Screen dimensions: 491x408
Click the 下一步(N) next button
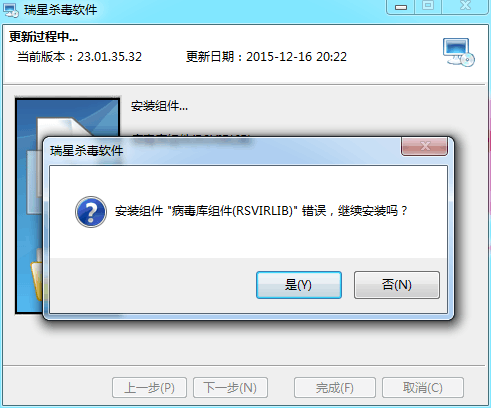click(230, 388)
